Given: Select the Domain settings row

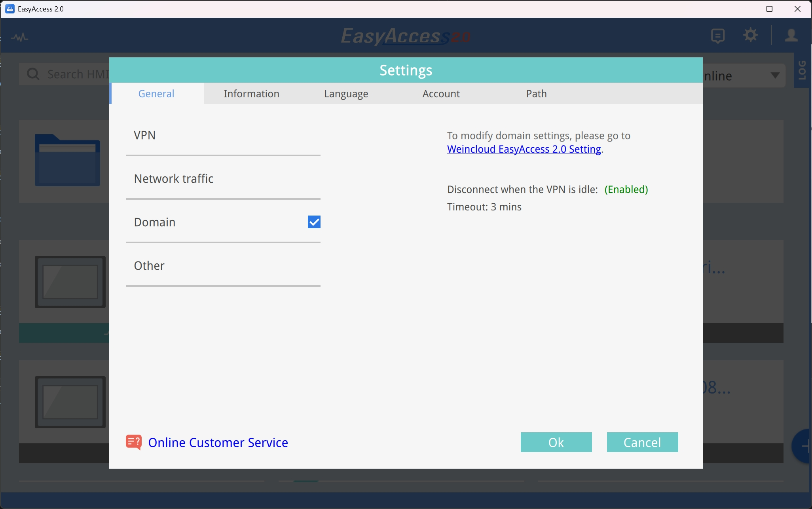Looking at the screenshot, I should point(223,222).
